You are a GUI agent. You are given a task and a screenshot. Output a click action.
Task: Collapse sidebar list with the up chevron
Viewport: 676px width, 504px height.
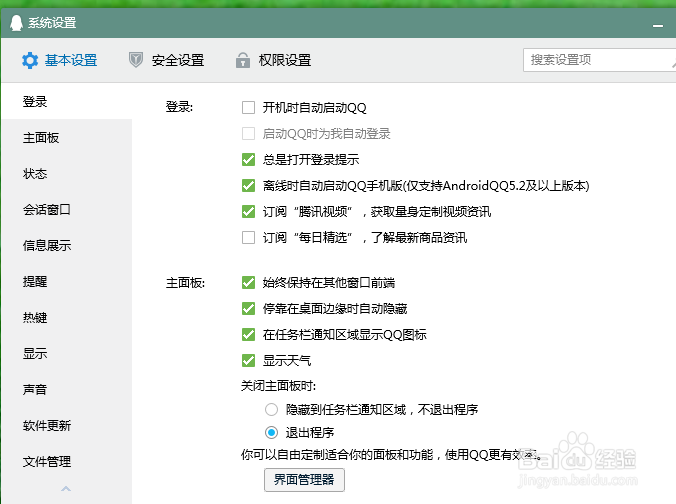(66, 489)
